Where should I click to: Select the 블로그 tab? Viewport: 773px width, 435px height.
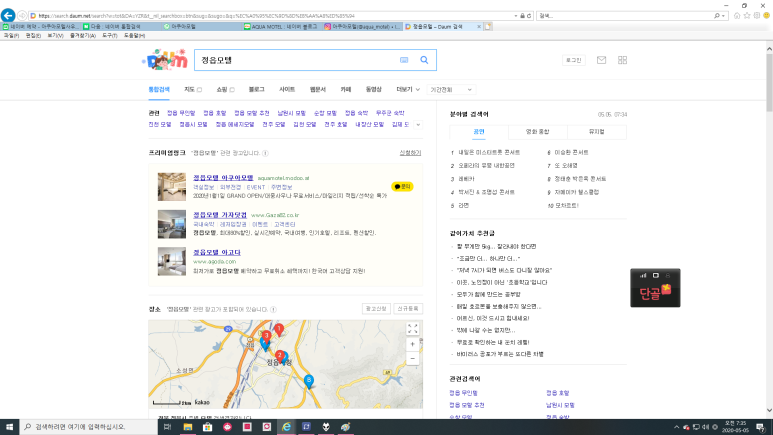[x=256, y=90]
